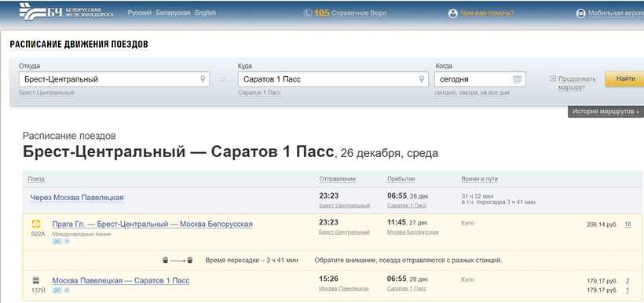
Task: Open the 105 Справочное бюро link
Action: [350, 13]
